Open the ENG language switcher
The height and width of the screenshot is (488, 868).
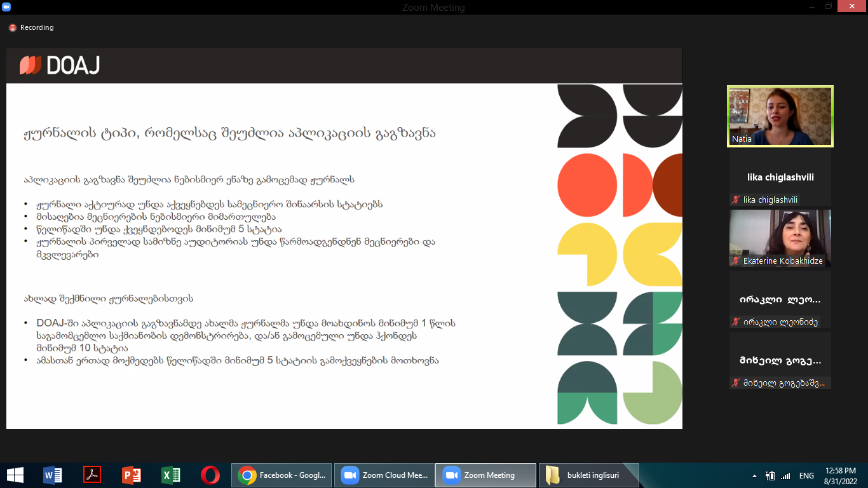pos(806,475)
